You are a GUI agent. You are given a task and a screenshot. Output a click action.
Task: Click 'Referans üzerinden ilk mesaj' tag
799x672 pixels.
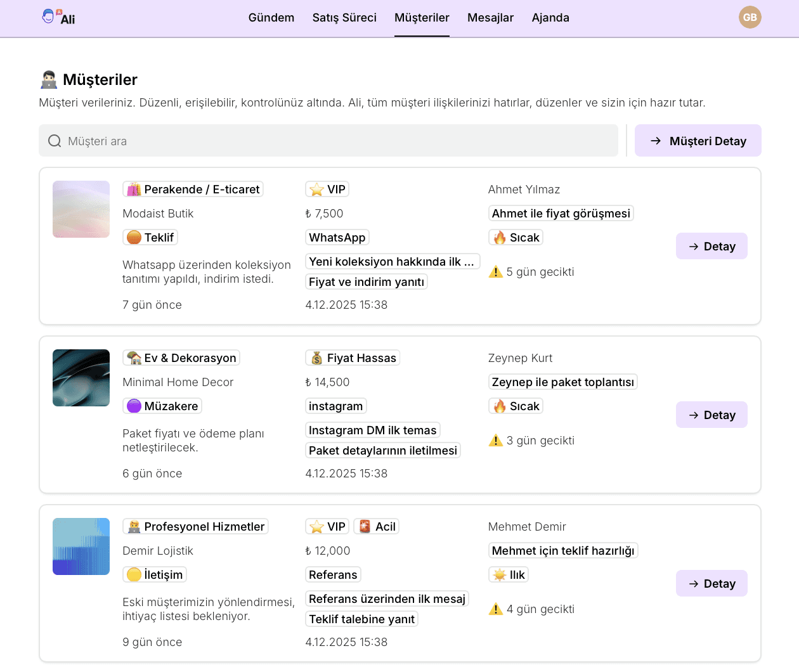point(387,599)
